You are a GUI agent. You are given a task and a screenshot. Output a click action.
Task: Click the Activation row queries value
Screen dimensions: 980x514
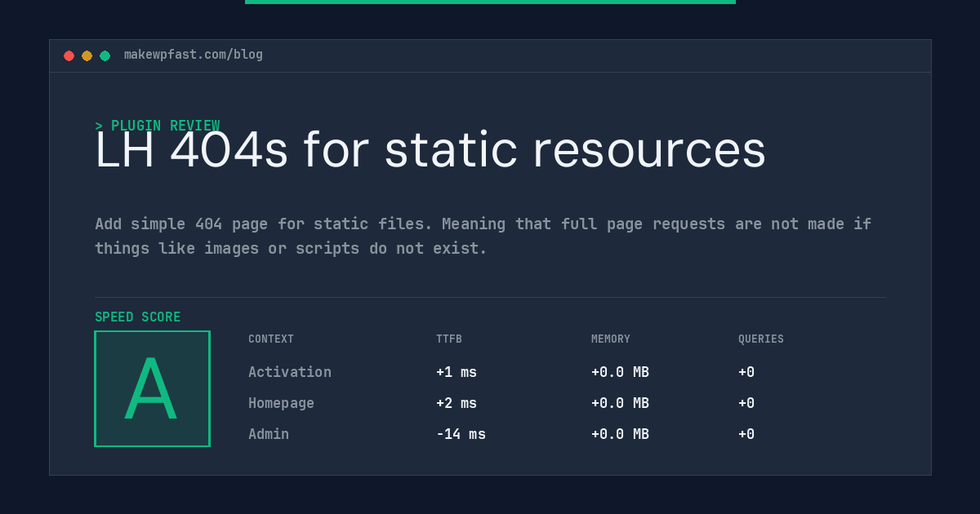[x=746, y=372]
